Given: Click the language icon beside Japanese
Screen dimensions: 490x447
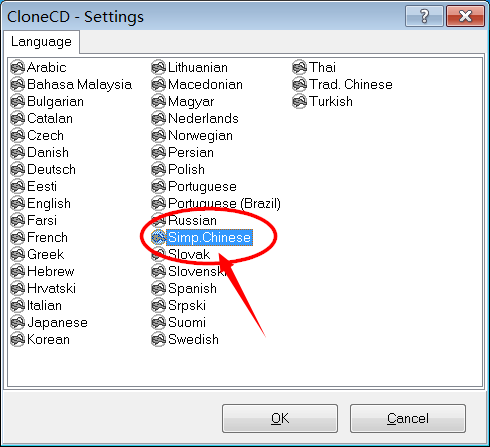Looking at the screenshot, I should (x=18, y=322).
